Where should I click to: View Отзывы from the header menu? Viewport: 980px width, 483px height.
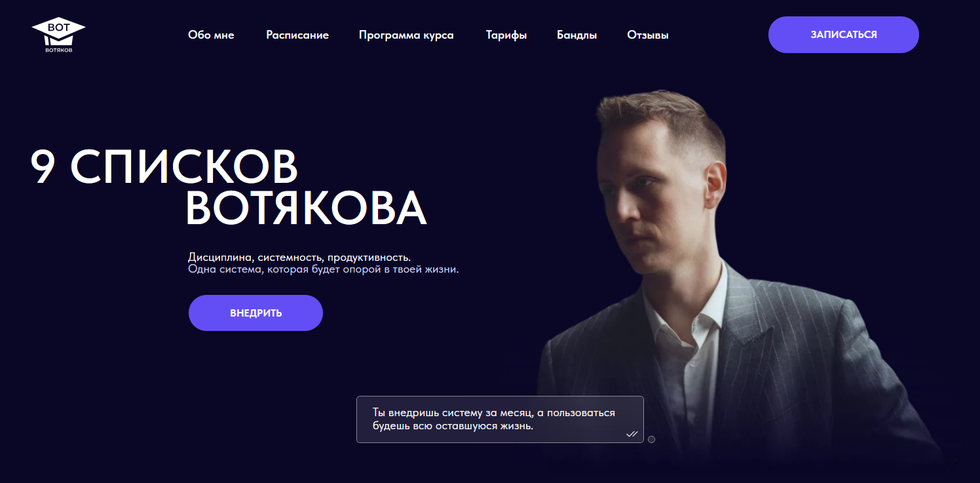pyautogui.click(x=648, y=35)
